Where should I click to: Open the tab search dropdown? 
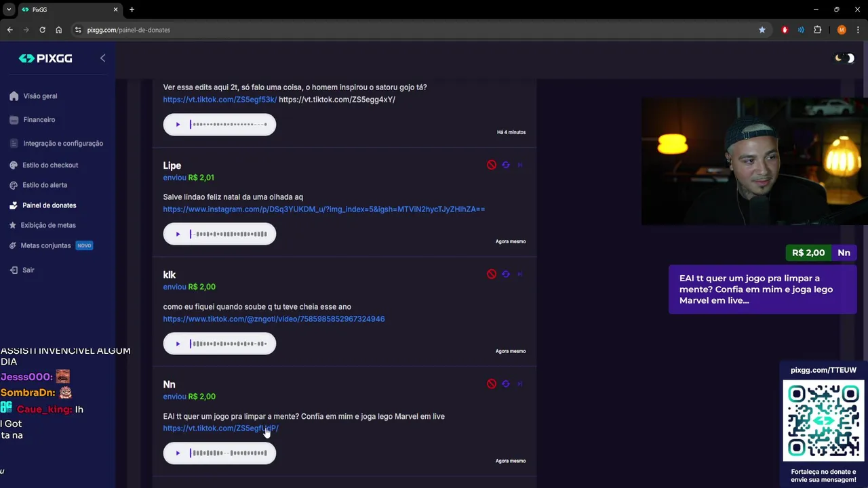[9, 9]
